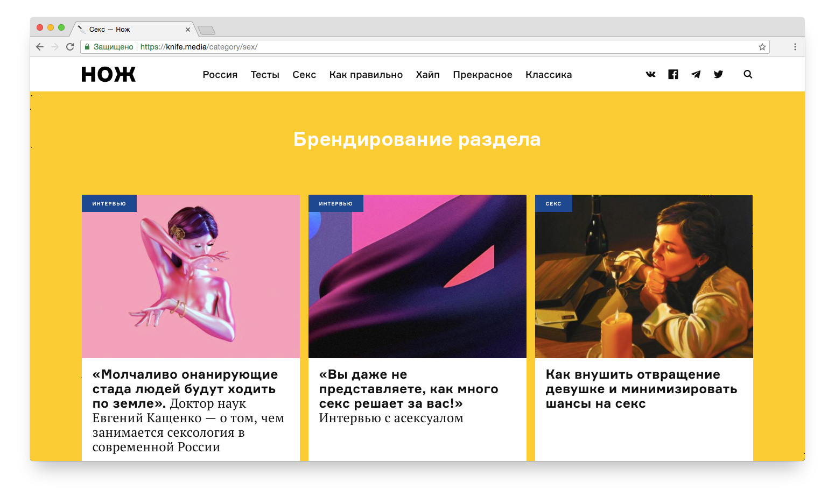Open the Хайп menu section
The width and height of the screenshot is (835, 504).
(428, 75)
